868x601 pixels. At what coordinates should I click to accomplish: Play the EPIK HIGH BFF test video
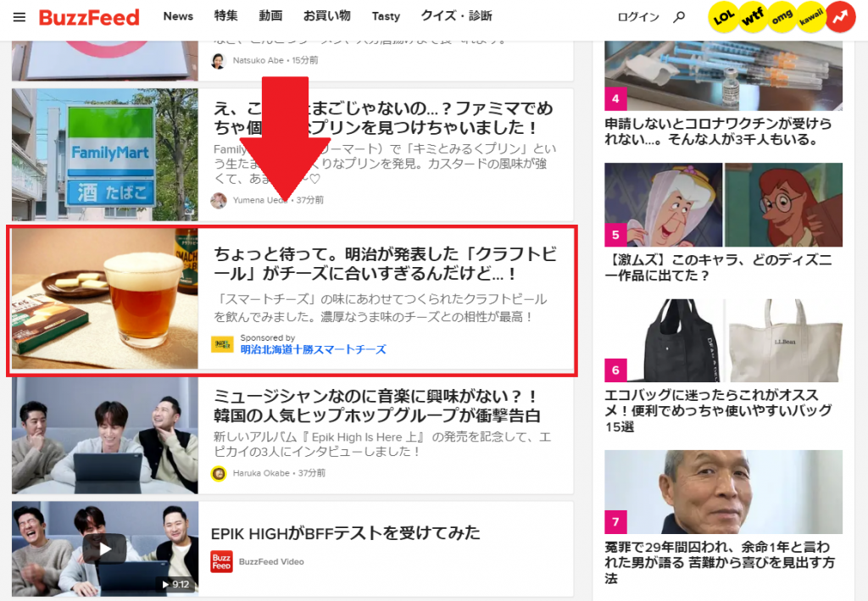[104, 548]
